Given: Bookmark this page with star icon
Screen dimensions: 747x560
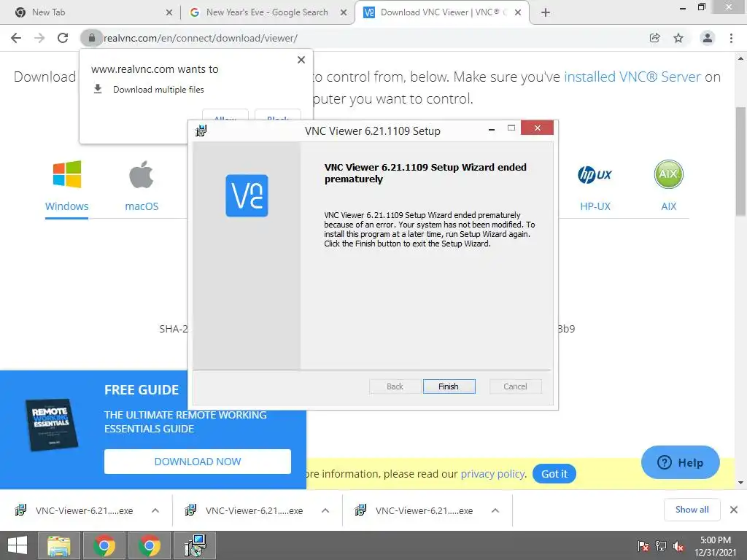Looking at the screenshot, I should click(678, 38).
